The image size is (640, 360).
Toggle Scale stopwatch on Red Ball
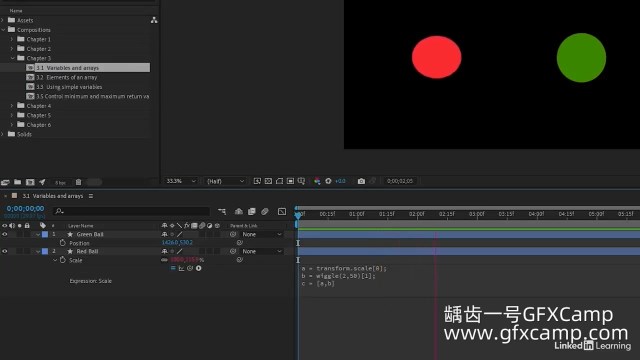(x=62, y=260)
